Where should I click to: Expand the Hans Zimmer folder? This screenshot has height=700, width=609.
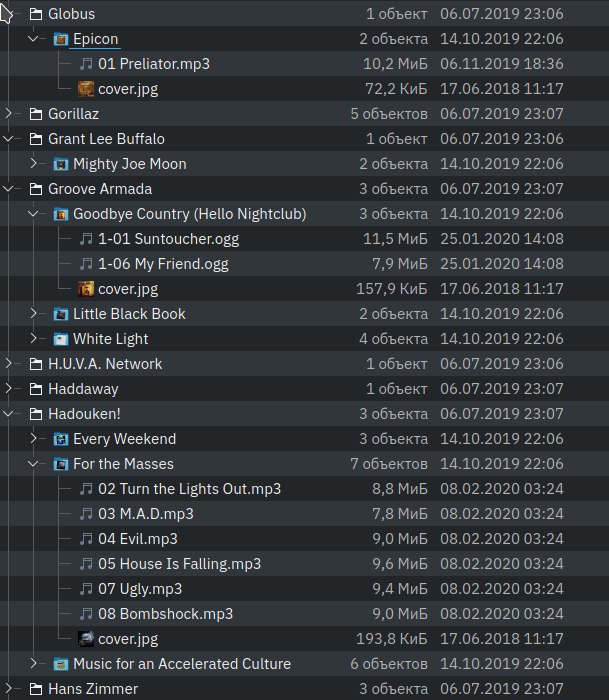pos(8,688)
